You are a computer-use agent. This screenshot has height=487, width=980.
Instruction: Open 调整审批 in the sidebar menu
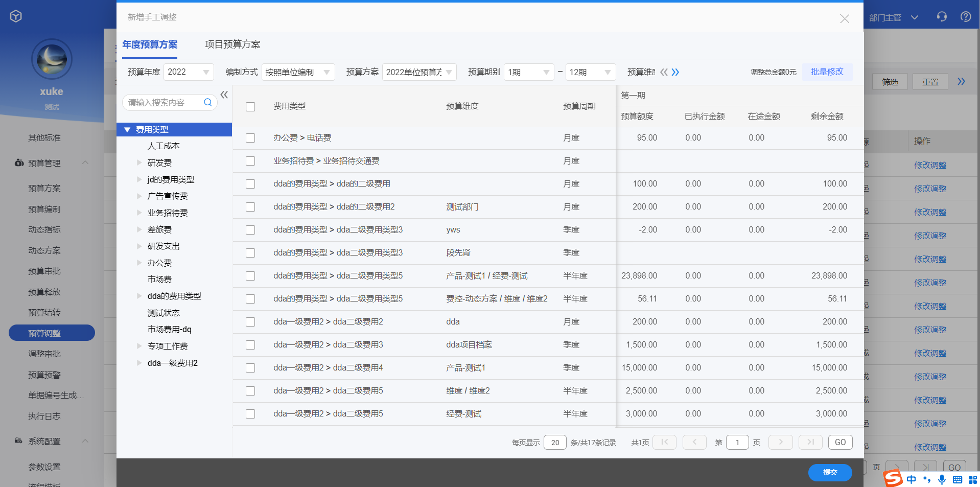click(44, 354)
